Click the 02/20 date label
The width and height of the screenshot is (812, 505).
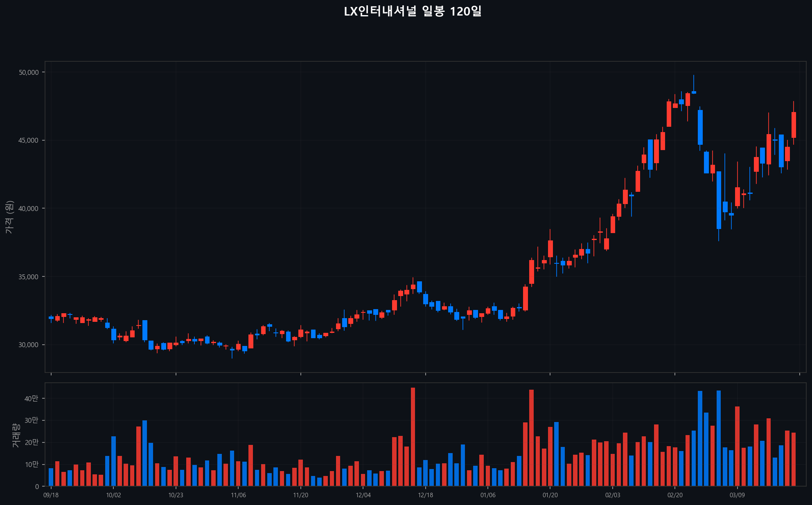[x=675, y=495]
